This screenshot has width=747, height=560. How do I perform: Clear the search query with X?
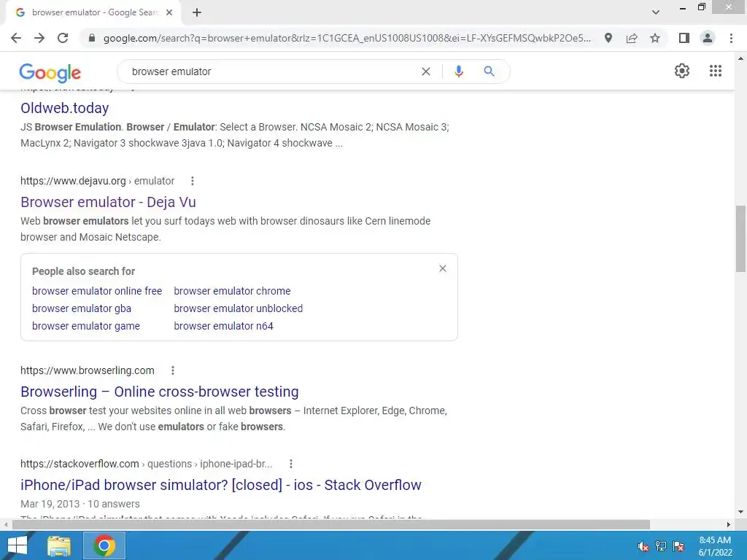[426, 71]
